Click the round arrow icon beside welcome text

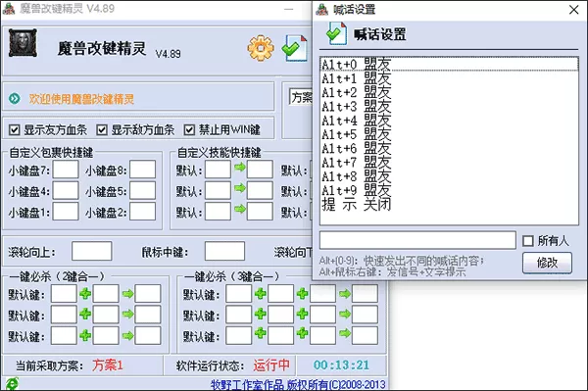pos(15,99)
